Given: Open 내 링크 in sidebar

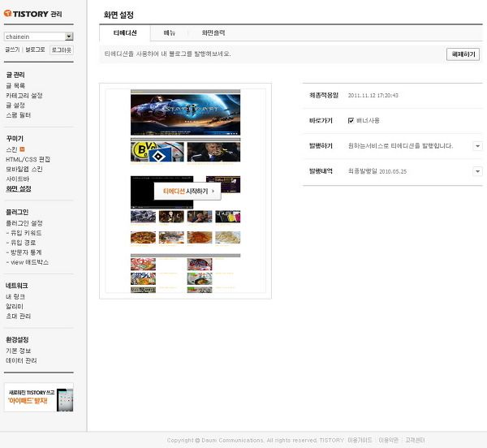Looking at the screenshot, I should click(15, 297).
